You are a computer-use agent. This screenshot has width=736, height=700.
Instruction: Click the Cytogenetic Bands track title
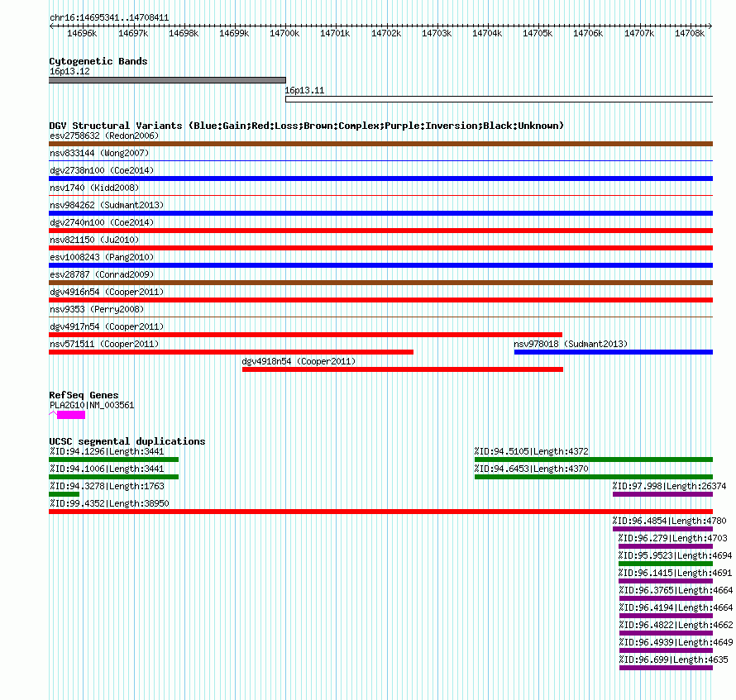point(98,61)
